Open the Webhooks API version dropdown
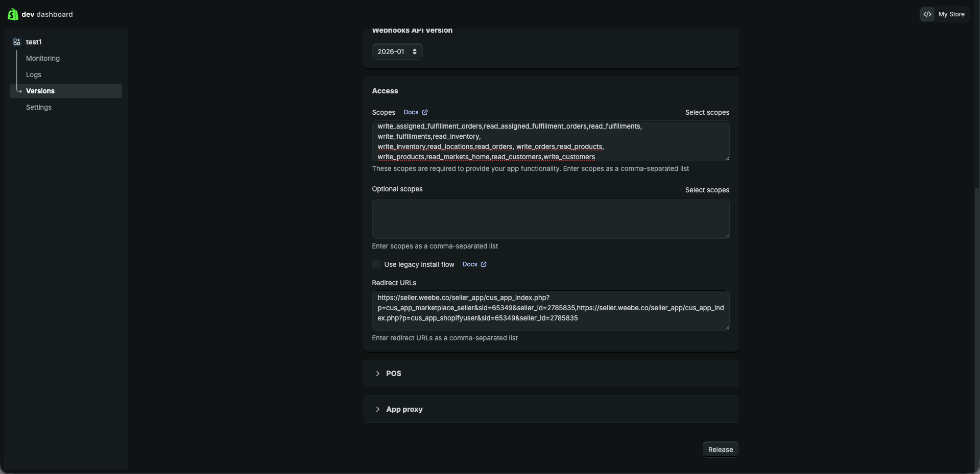 397,51
